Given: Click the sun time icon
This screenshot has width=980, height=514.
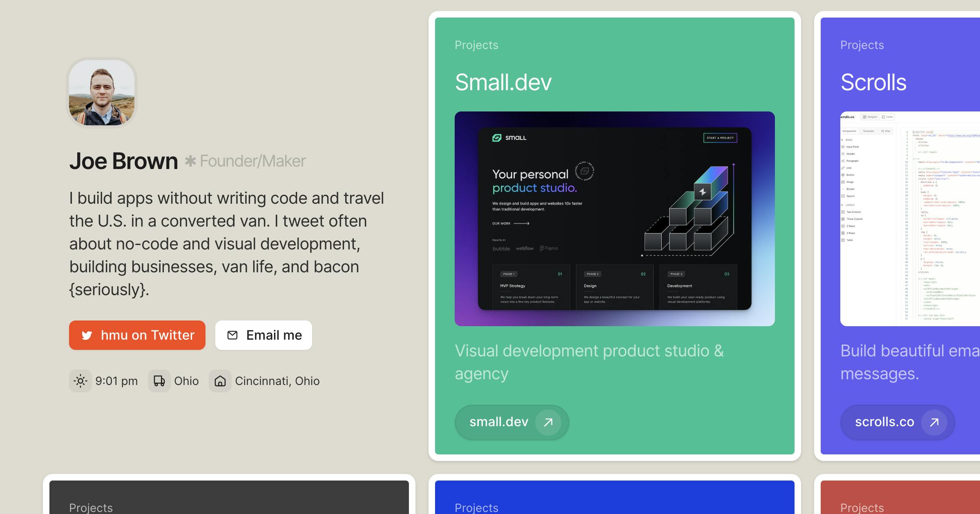Looking at the screenshot, I should point(80,381).
